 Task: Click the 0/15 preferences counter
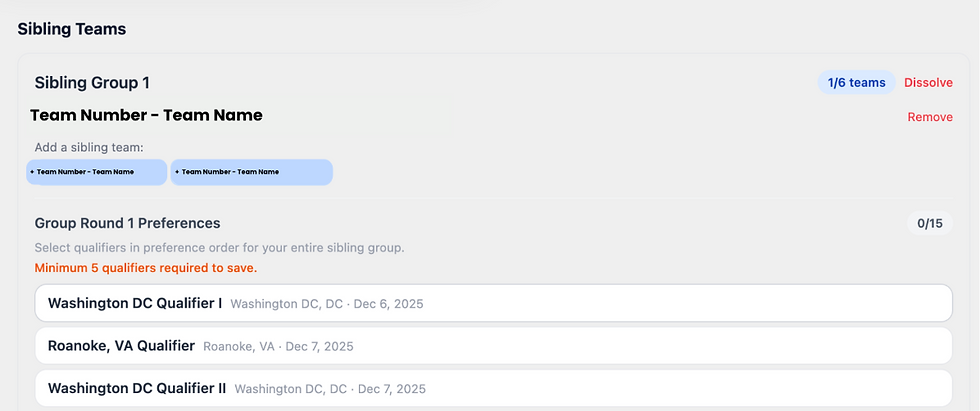point(930,223)
